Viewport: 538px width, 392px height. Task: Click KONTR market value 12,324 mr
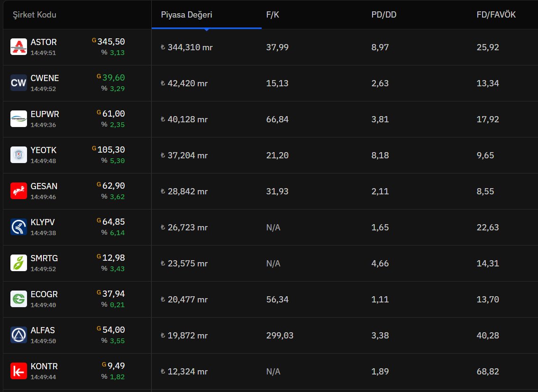point(184,372)
